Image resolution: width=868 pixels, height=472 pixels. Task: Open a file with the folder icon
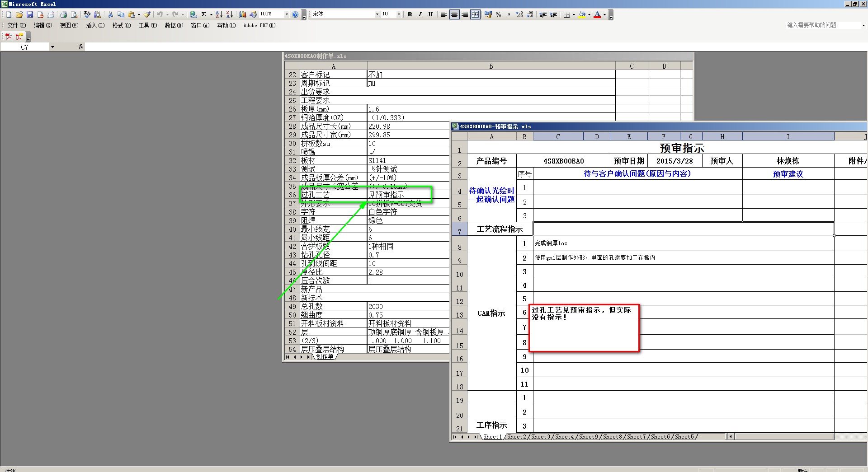[19, 14]
